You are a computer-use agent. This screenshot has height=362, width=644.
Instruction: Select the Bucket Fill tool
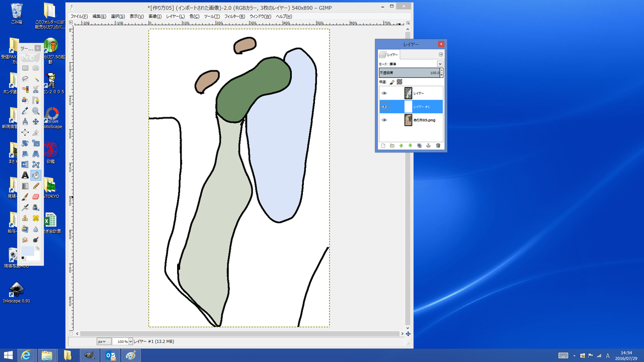(36, 175)
